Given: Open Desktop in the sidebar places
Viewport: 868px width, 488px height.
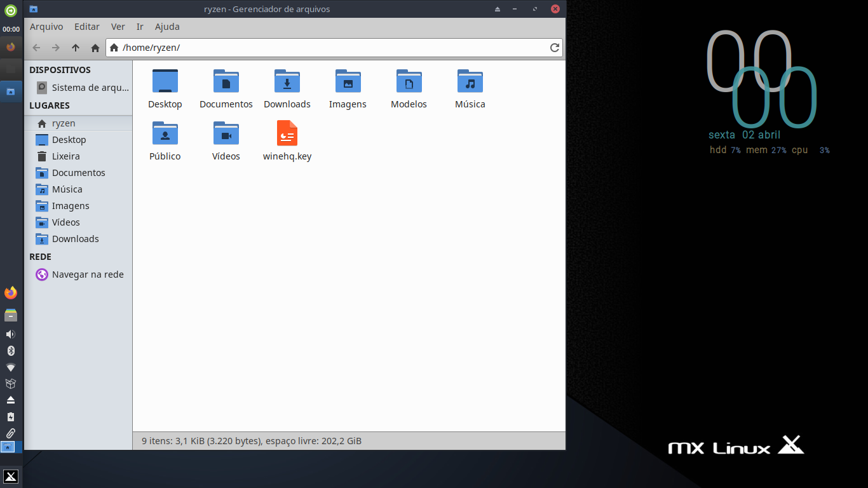Looking at the screenshot, I should (78, 140).
